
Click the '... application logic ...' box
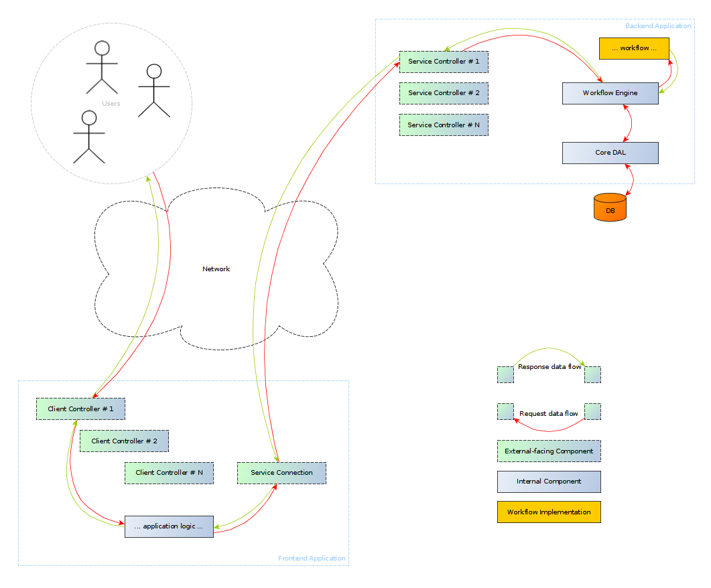pyautogui.click(x=169, y=526)
